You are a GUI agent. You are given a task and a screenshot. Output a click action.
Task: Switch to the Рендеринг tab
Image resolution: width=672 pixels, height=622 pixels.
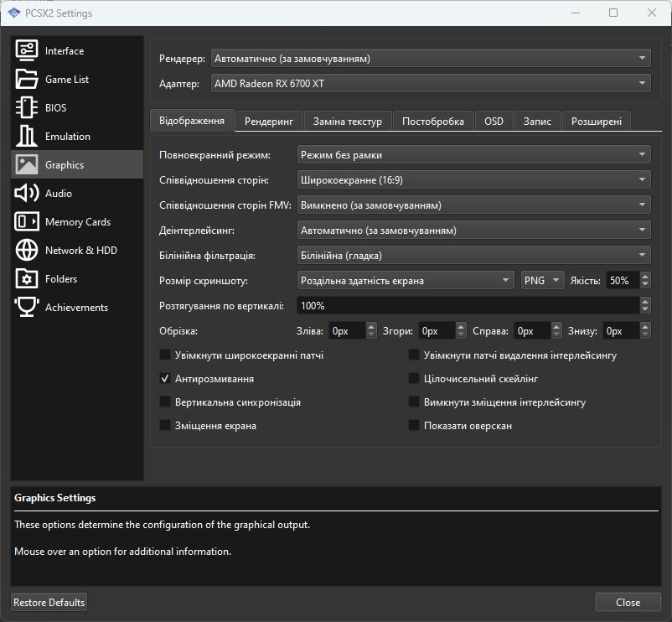(269, 122)
